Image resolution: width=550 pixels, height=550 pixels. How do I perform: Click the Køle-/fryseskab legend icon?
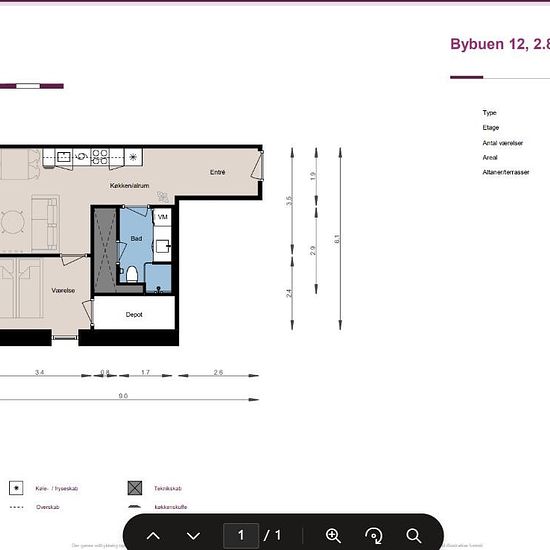16,488
